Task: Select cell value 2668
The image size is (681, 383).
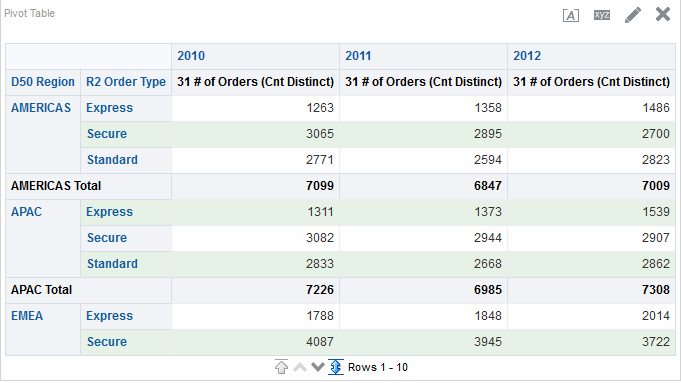Action: pos(488,264)
